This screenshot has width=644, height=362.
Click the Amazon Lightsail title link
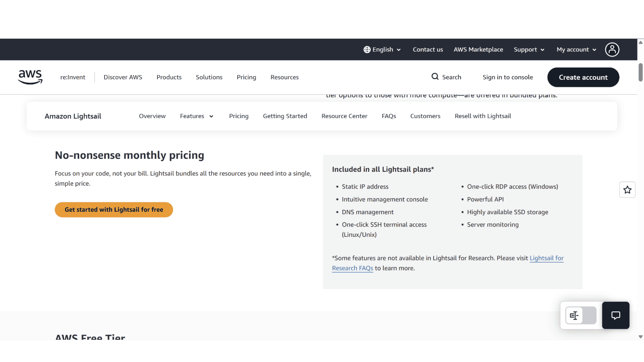pyautogui.click(x=73, y=116)
